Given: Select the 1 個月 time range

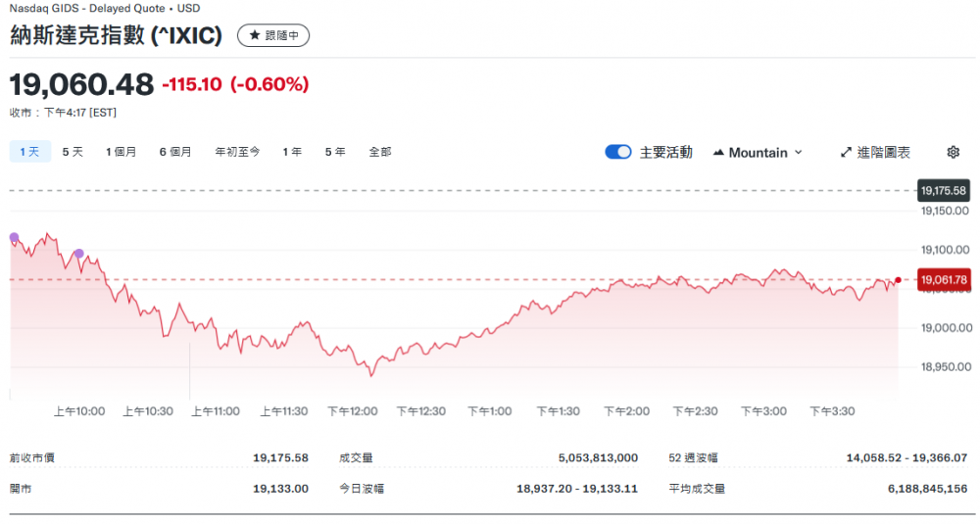Looking at the screenshot, I should pyautogui.click(x=122, y=152).
